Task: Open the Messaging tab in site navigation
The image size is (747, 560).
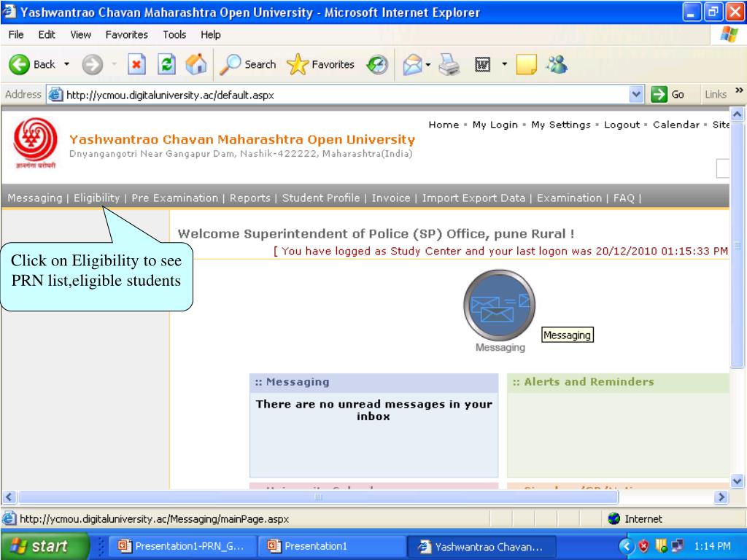Action: [x=35, y=198]
